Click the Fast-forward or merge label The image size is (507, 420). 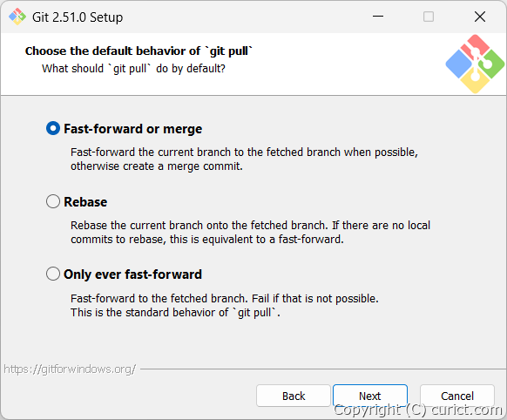click(133, 129)
